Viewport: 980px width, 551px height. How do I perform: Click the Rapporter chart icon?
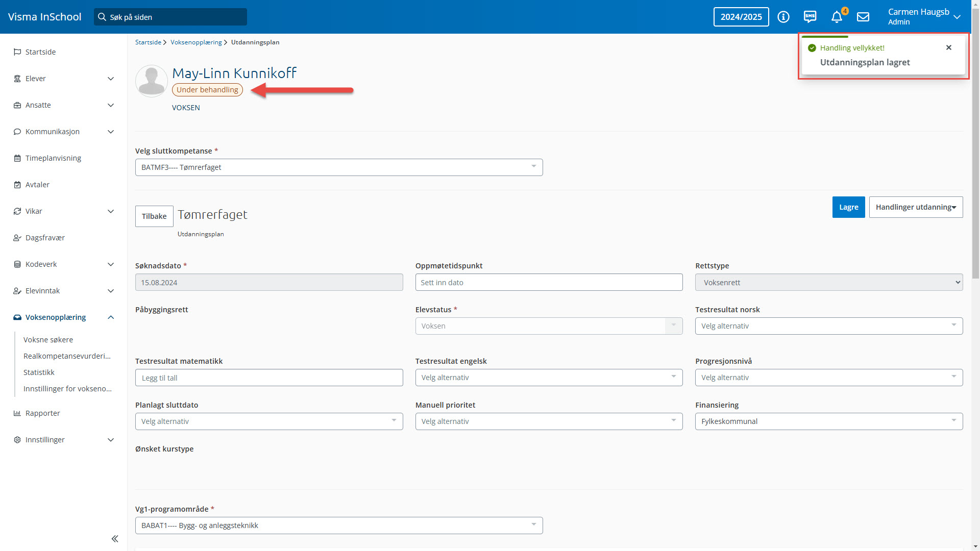17,413
